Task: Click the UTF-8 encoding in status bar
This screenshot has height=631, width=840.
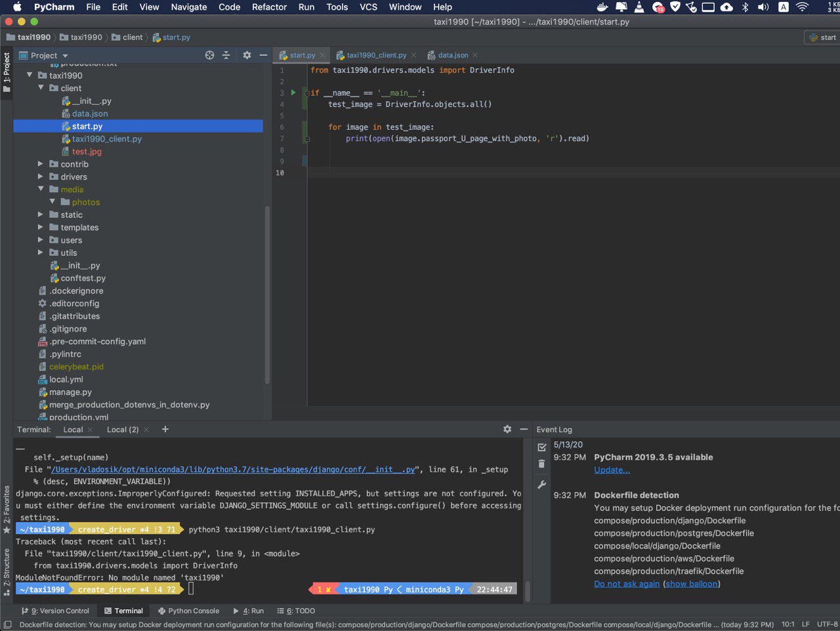Action: [827, 624]
